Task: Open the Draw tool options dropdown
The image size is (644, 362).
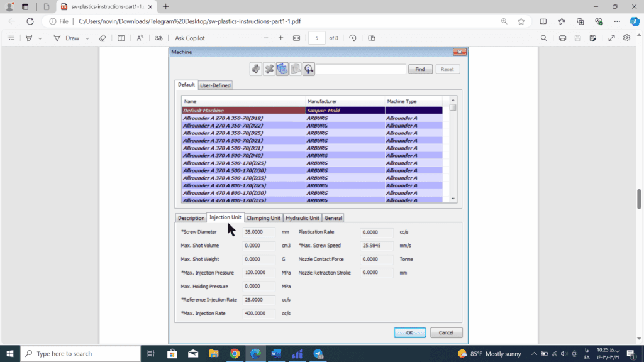Action: pyautogui.click(x=86, y=38)
